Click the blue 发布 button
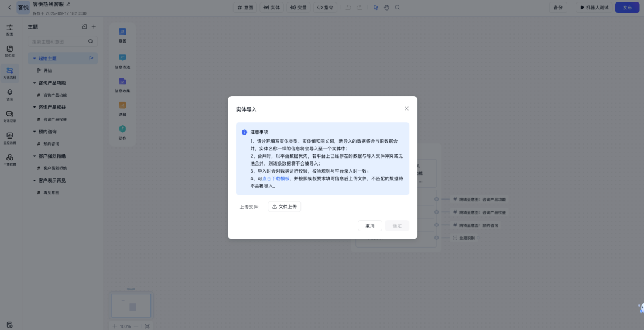Screen dimensions: 644x330 pyautogui.click(x=627, y=8)
